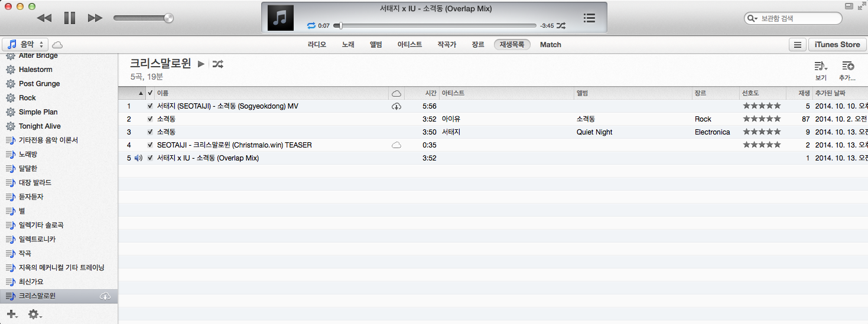Open the iTunes Store button
Viewport: 868px width, 324px height.
[837, 45]
